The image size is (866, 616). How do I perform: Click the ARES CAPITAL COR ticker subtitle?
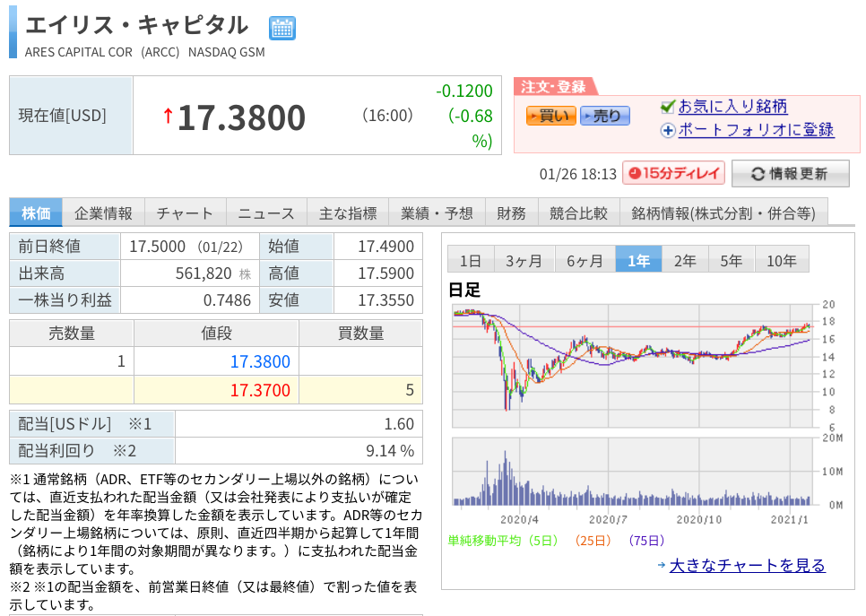click(x=144, y=53)
